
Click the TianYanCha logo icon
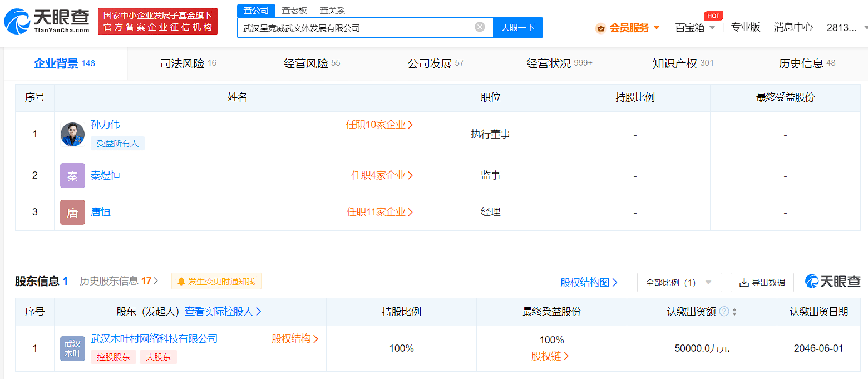[17, 22]
